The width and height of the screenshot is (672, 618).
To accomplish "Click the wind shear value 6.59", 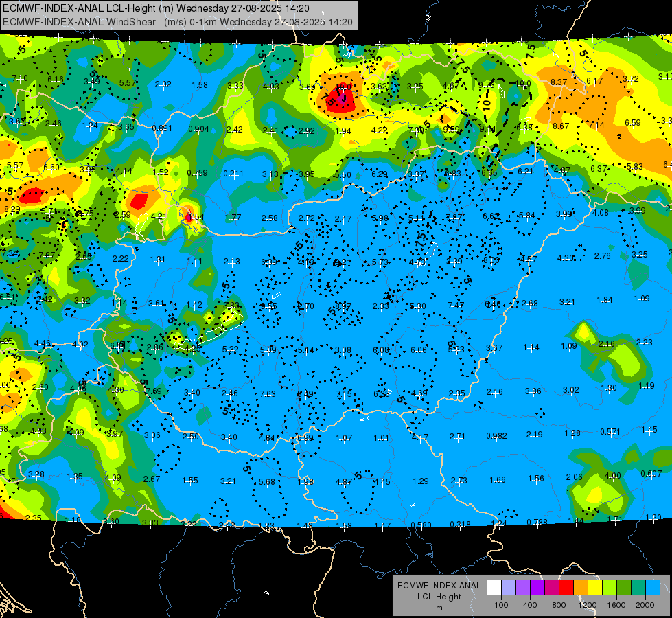I will click(633, 123).
